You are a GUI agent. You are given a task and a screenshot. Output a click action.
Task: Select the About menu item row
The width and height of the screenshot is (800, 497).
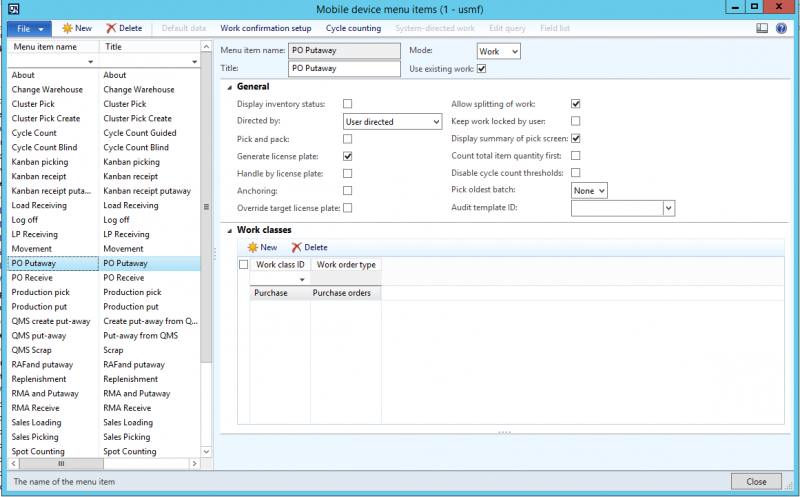pos(104,75)
